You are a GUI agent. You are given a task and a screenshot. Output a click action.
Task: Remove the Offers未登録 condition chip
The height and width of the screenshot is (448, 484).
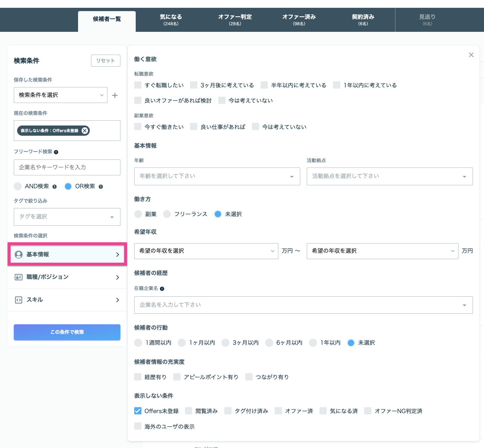click(x=85, y=131)
